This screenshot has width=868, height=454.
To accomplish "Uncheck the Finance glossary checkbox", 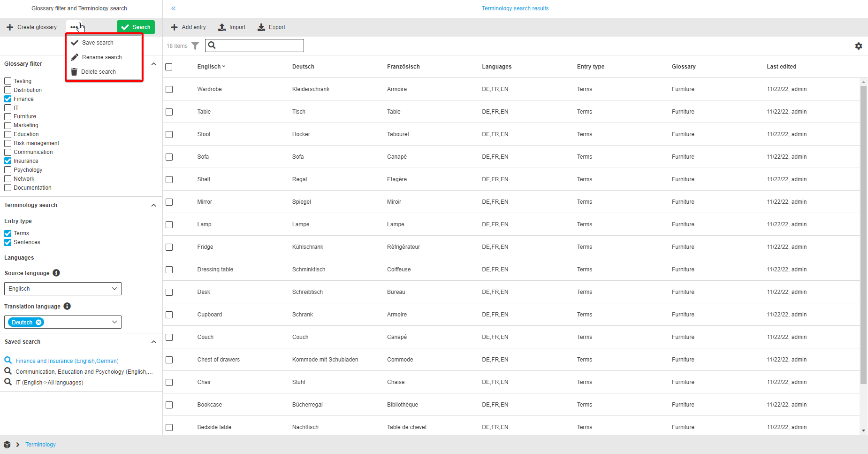I will [x=8, y=99].
